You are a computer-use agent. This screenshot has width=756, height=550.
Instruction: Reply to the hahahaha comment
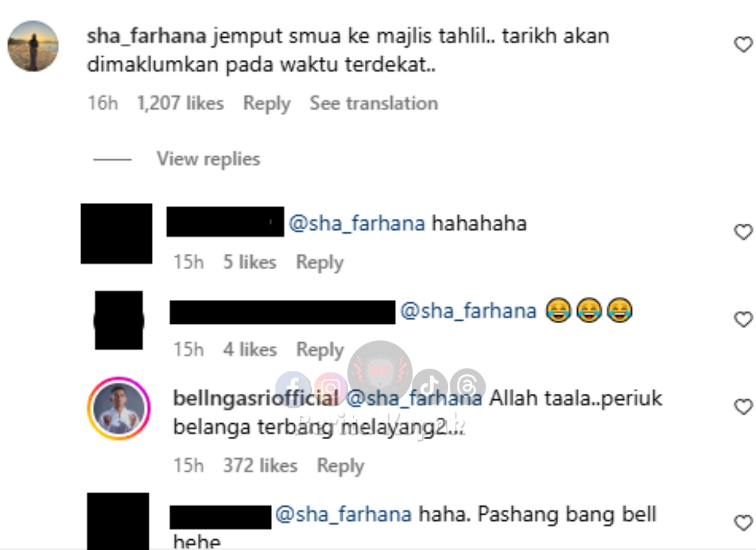click(x=319, y=262)
